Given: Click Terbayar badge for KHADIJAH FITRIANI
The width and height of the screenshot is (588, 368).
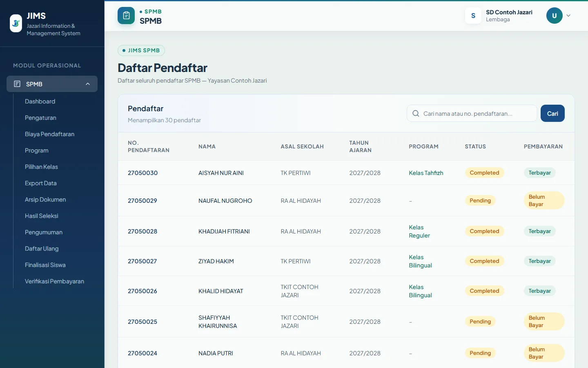Looking at the screenshot, I should tap(539, 231).
